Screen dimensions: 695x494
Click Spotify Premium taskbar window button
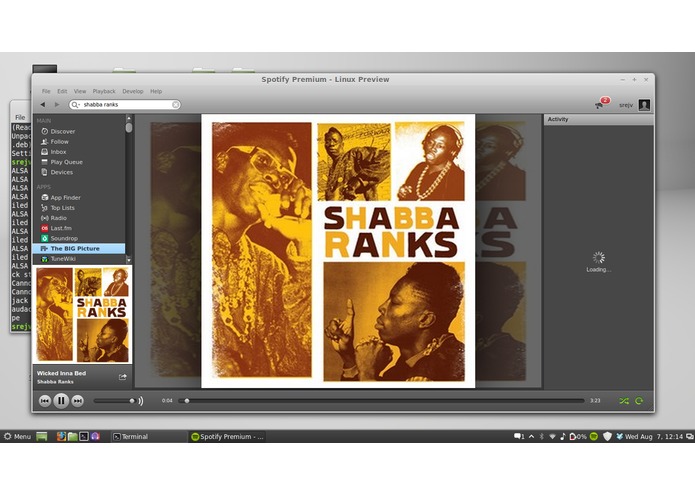point(227,436)
